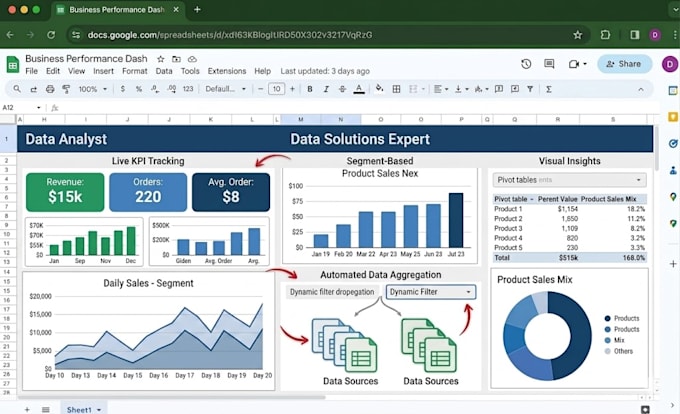This screenshot has width=680, height=414.
Task: Open the Default font dropdown
Action: click(226, 89)
